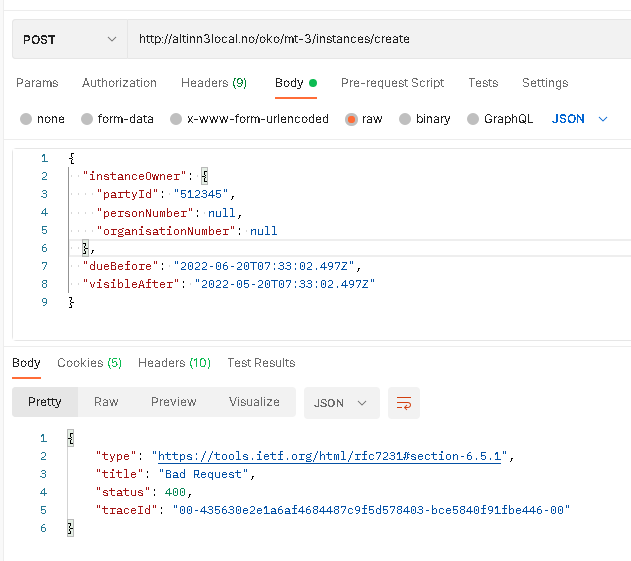Click the "dueBefore" key on line 7

click(120, 266)
